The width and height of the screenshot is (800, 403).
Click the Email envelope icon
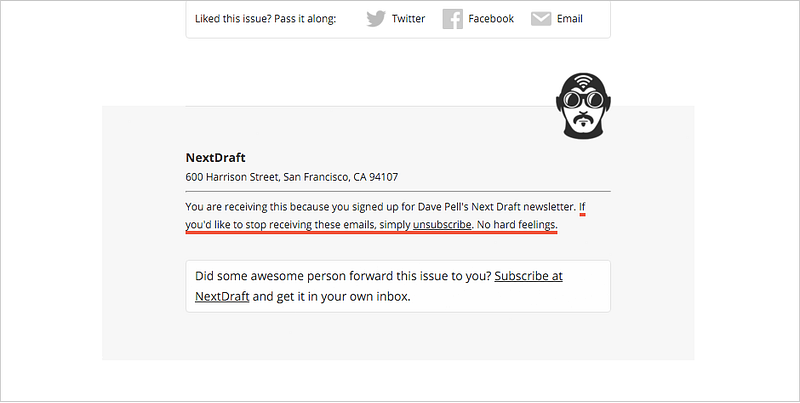coord(541,19)
